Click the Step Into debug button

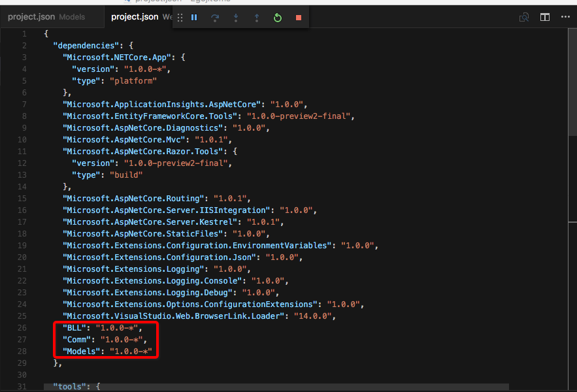(x=236, y=17)
